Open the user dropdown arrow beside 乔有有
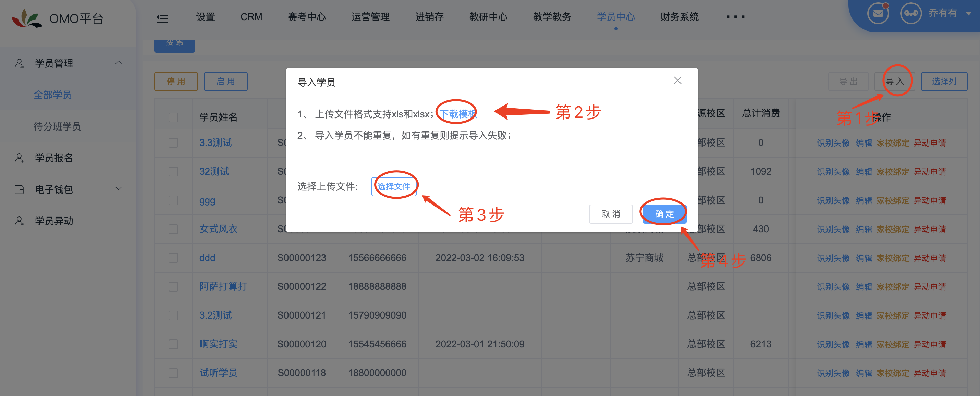 [x=969, y=14]
